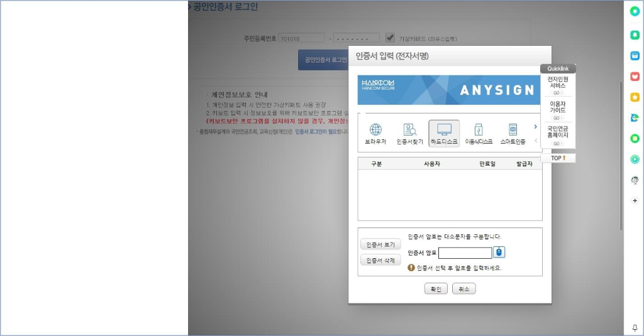Image resolution: width=644 pixels, height=336 pixels.
Task: Open 이용자 가이드 quicklink
Action: 558,110
